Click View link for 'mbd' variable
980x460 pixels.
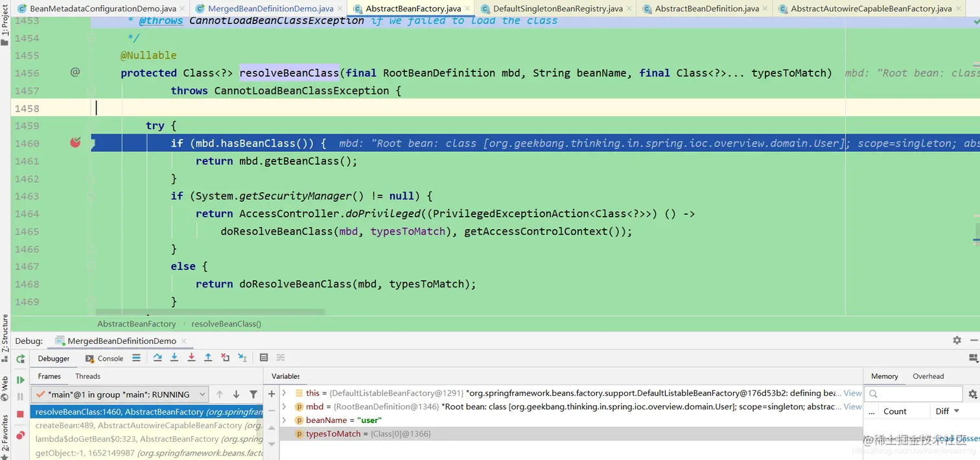click(852, 407)
